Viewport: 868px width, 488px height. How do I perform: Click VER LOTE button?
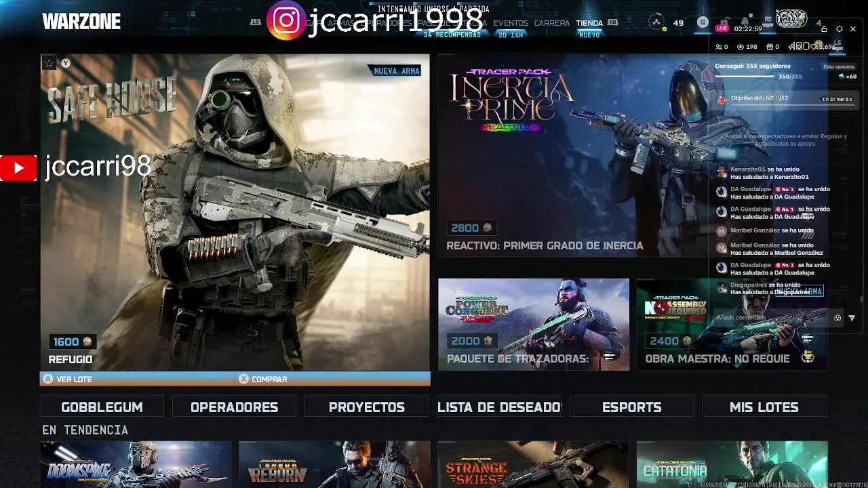pyautogui.click(x=138, y=379)
